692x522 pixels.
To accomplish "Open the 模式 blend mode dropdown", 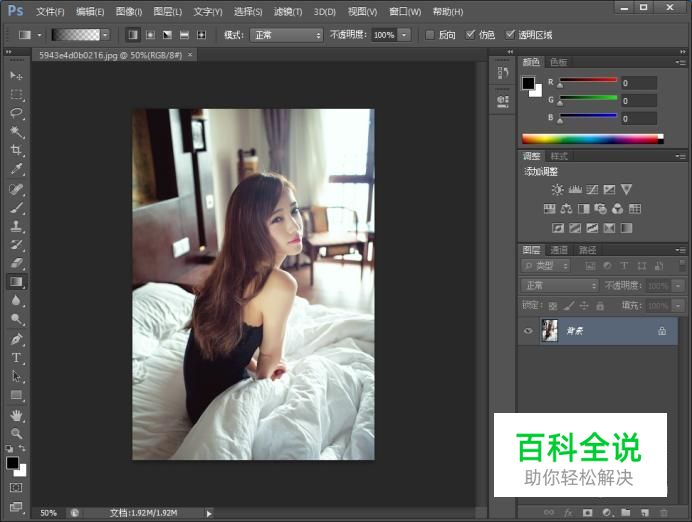I will (x=286, y=34).
